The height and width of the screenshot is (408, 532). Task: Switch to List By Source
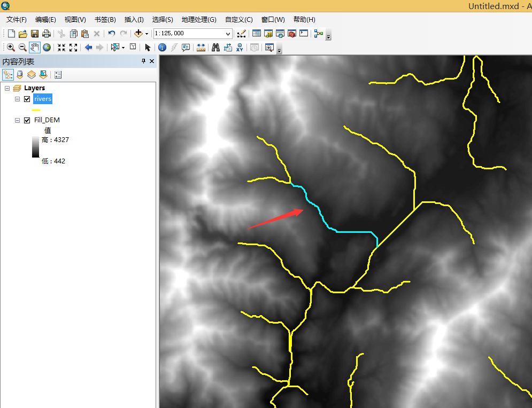[20, 75]
